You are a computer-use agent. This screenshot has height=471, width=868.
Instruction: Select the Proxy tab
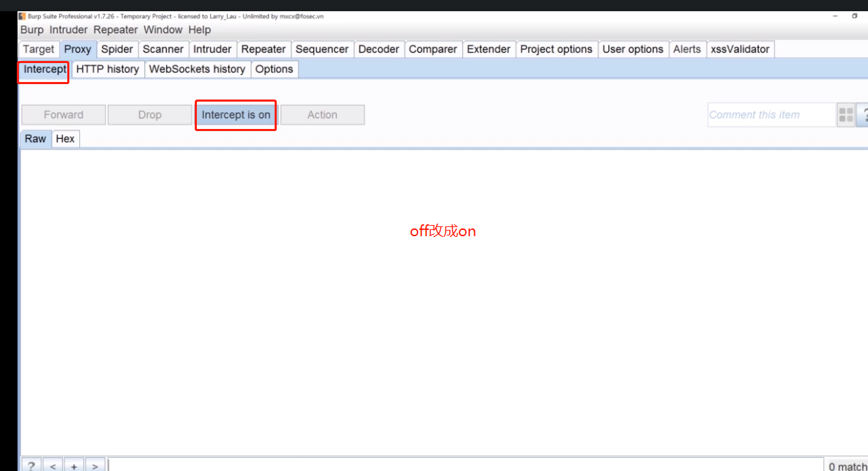[78, 49]
